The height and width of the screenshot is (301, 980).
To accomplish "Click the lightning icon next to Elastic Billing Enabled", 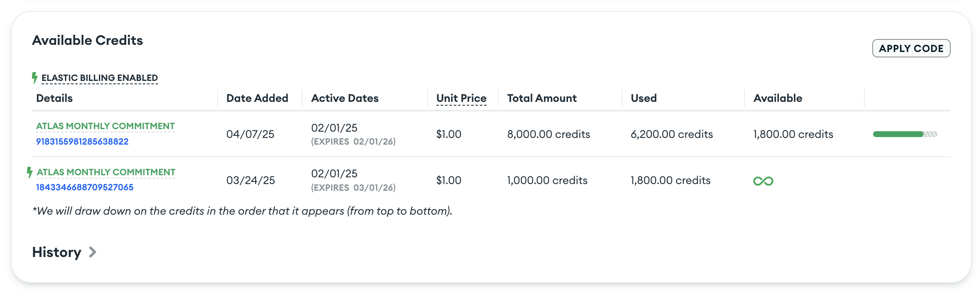I will 35,77.
